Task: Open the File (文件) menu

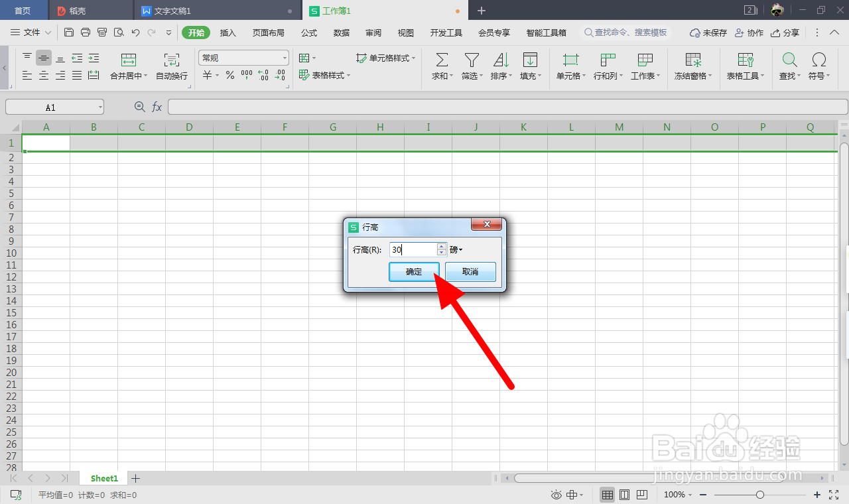Action: point(31,32)
